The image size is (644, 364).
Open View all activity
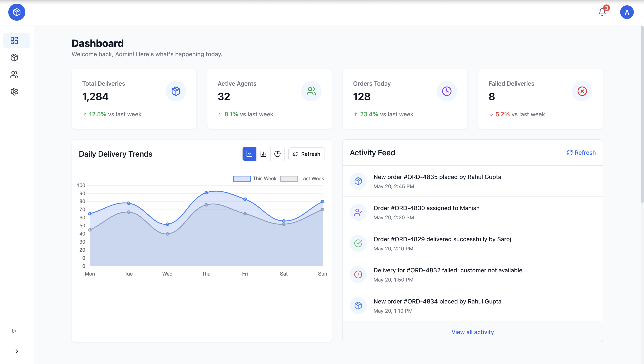point(473,332)
